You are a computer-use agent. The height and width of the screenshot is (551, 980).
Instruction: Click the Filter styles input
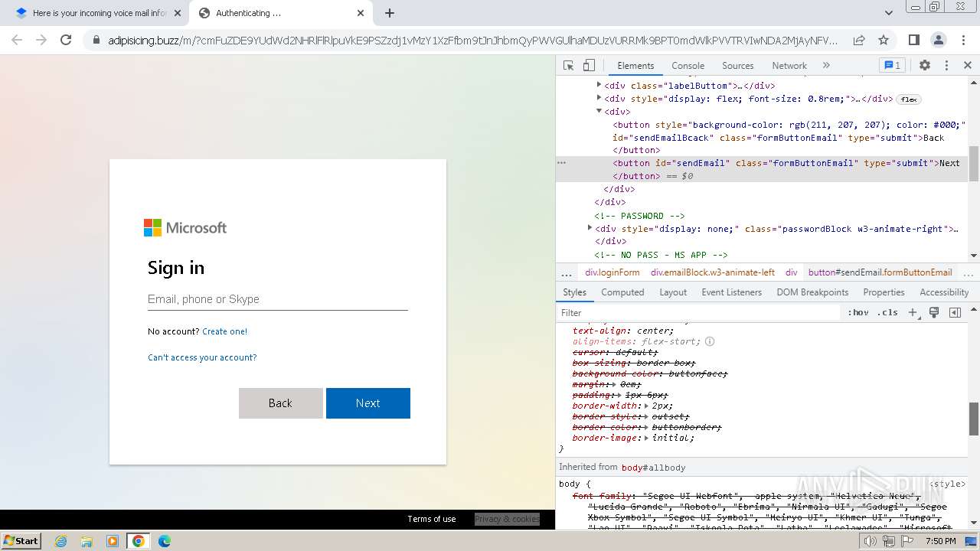click(x=698, y=312)
